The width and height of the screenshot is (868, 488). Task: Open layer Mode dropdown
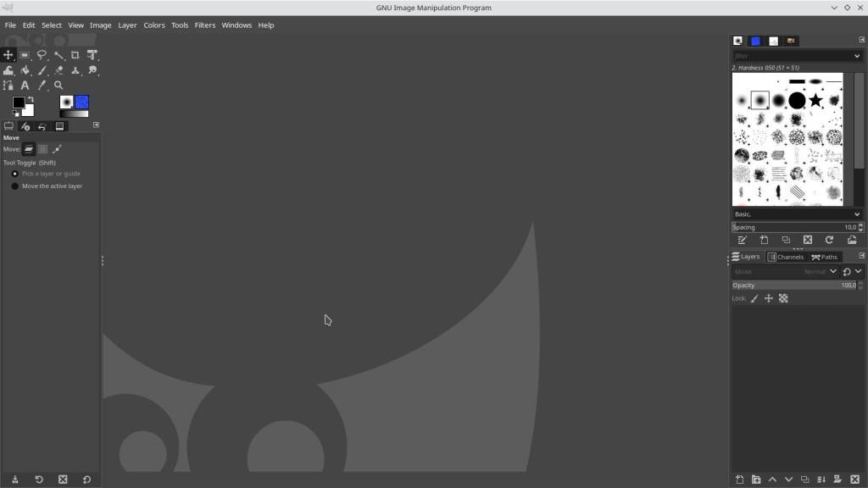(785, 272)
